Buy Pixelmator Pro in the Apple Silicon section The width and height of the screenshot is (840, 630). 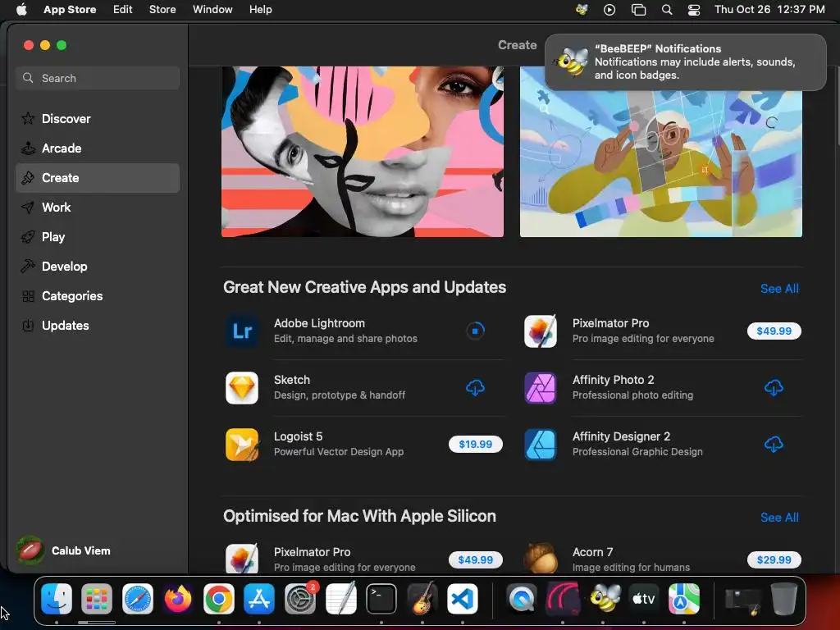476,559
